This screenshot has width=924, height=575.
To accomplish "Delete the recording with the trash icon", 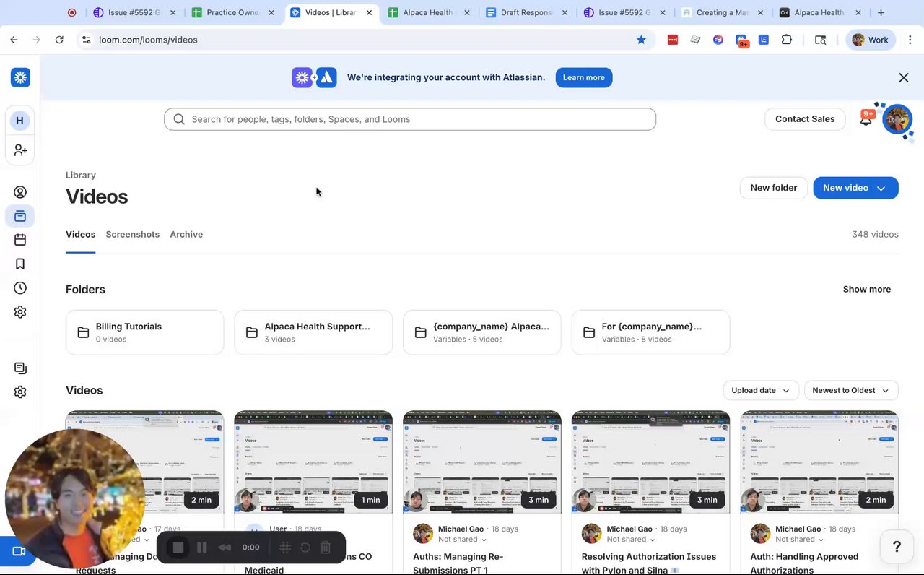I will click(326, 548).
